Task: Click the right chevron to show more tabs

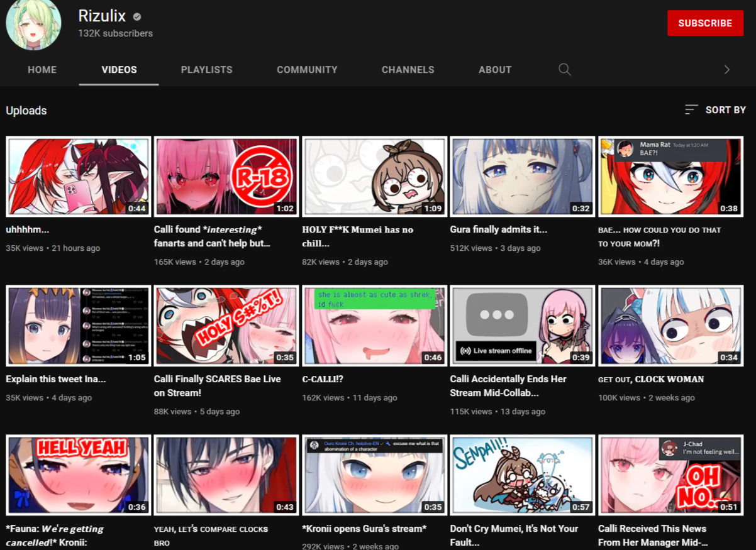Action: 727,70
